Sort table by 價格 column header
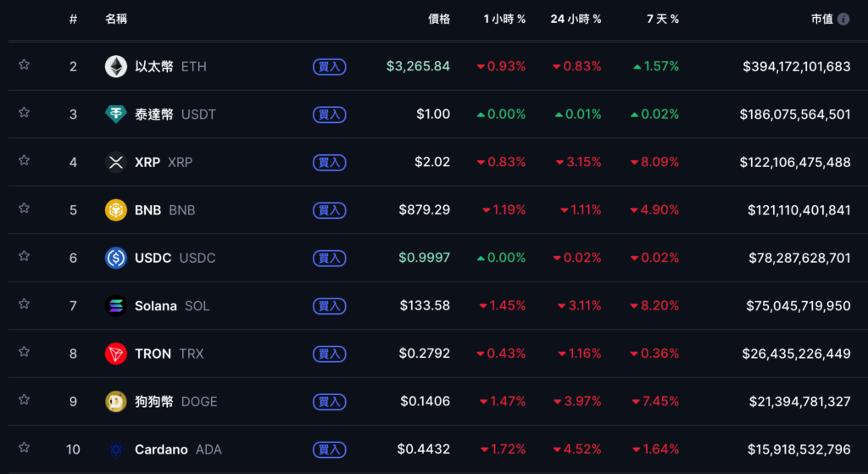Screen dimensions: 868x474 click(x=439, y=19)
